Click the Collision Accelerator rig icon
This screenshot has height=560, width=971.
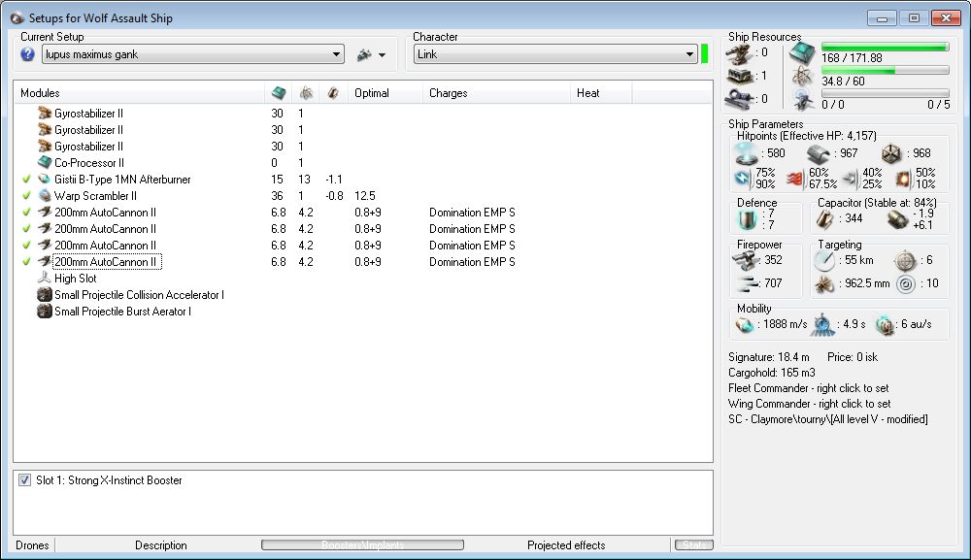44,294
